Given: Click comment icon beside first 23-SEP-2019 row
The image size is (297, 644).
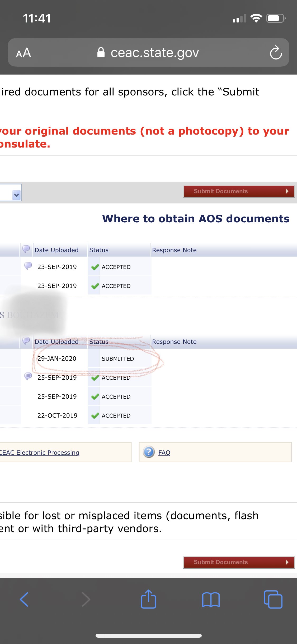Looking at the screenshot, I should [28, 265].
